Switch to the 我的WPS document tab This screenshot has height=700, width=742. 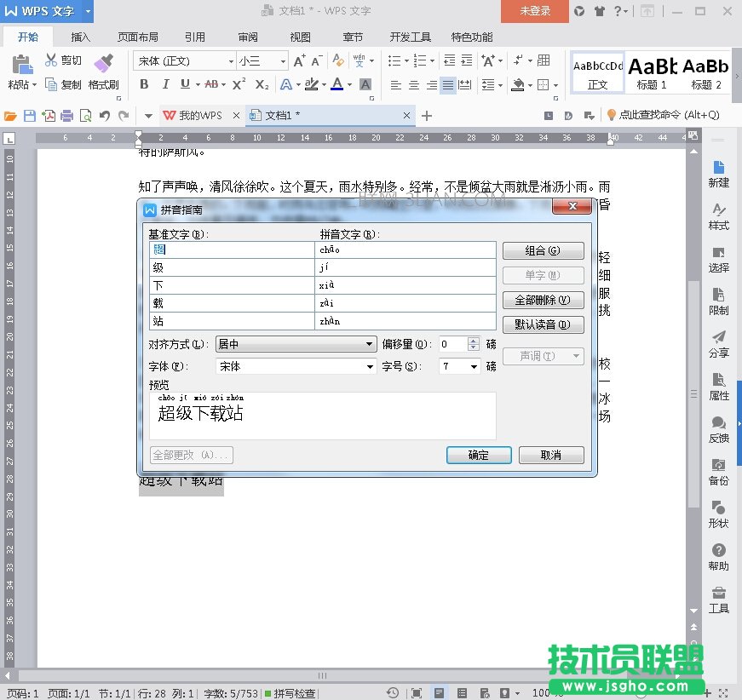pyautogui.click(x=199, y=116)
